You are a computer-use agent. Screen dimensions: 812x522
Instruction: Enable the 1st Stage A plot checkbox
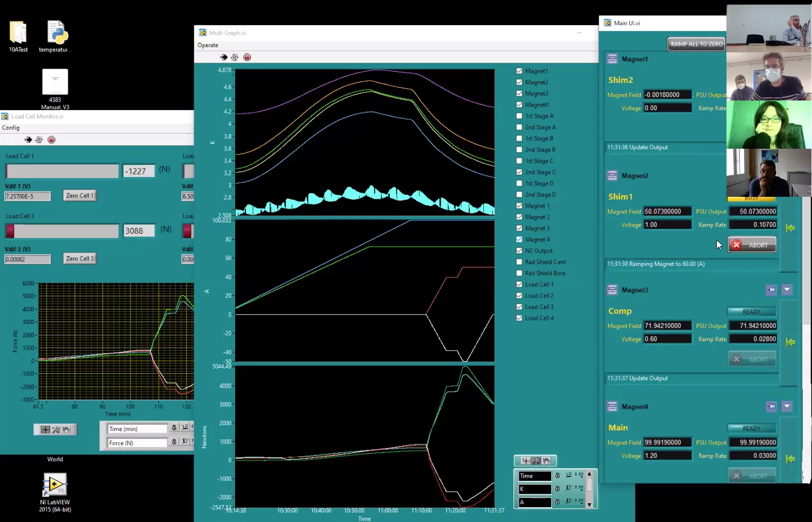(519, 116)
